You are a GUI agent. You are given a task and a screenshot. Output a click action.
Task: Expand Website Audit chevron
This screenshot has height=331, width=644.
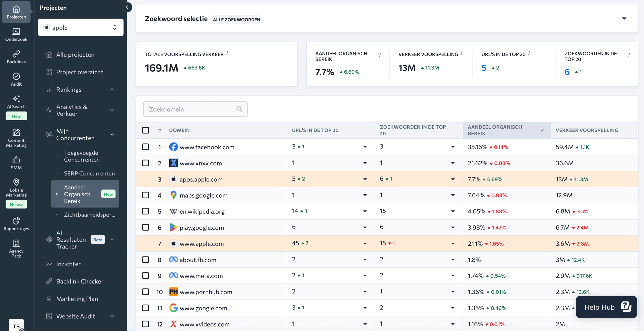click(x=112, y=316)
